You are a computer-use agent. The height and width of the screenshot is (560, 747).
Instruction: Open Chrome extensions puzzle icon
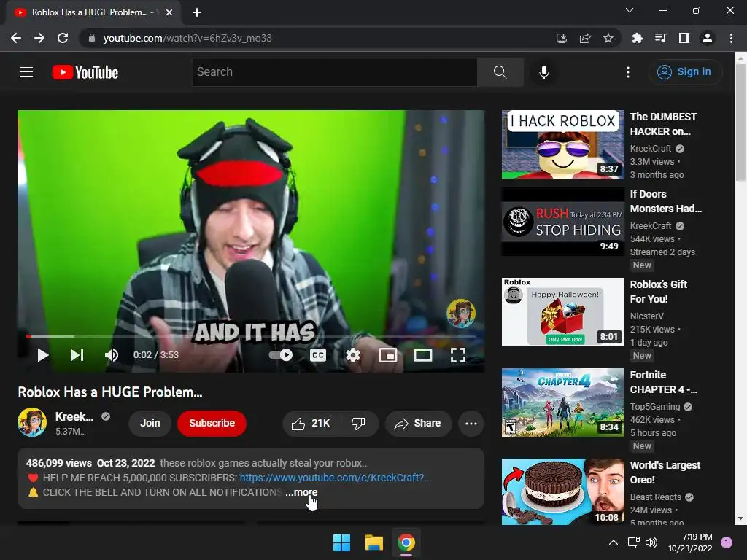[637, 38]
